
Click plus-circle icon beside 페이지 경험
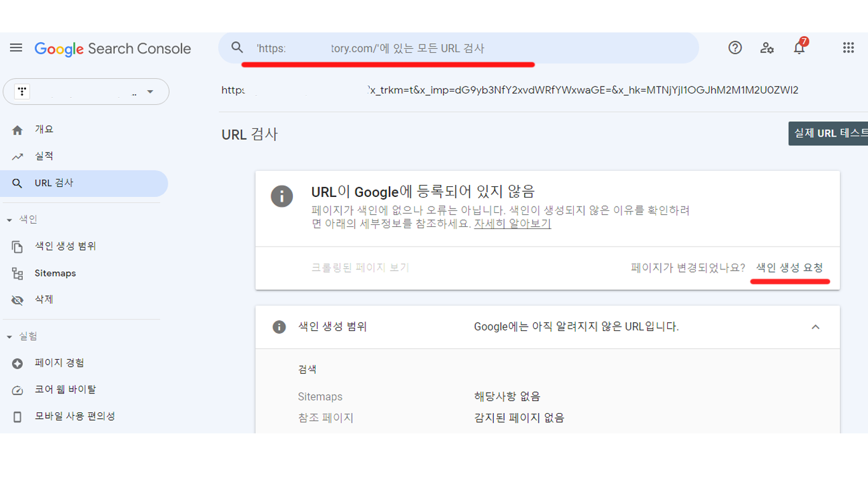(x=18, y=363)
